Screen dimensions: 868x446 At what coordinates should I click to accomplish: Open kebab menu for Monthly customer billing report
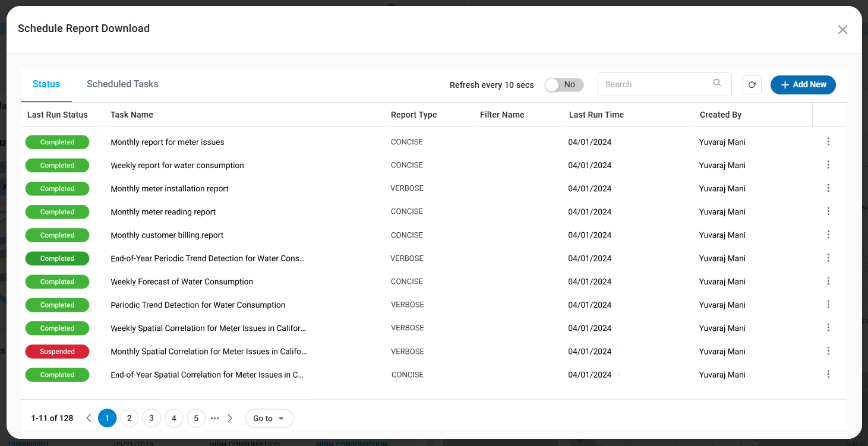pos(828,235)
